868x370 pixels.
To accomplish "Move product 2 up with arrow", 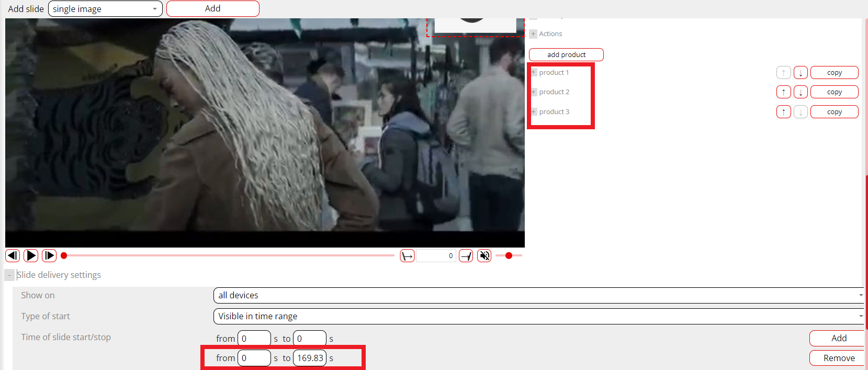I will pyautogui.click(x=783, y=92).
